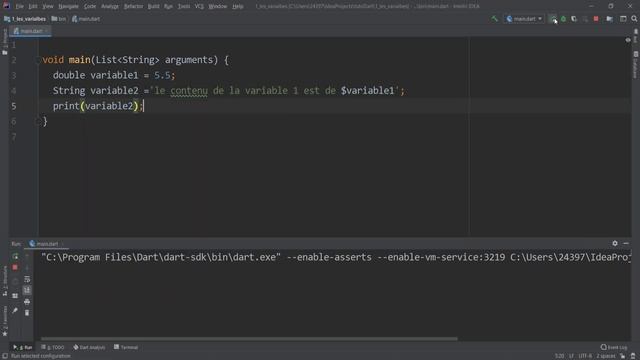
Task: Click the green Debug bug icon
Action: (563, 19)
